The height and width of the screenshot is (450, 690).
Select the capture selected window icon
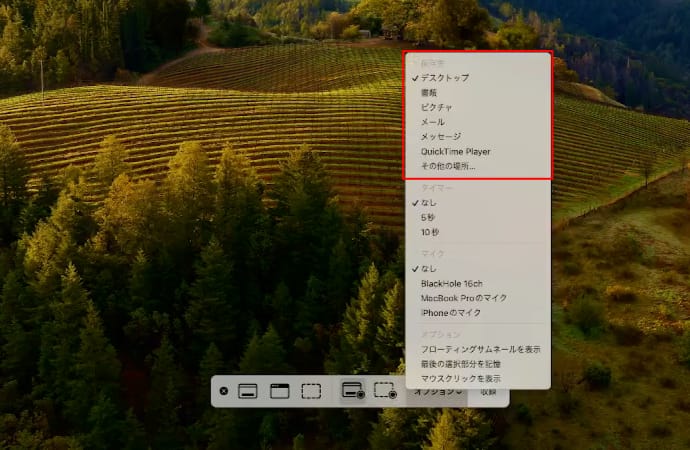[x=279, y=391]
